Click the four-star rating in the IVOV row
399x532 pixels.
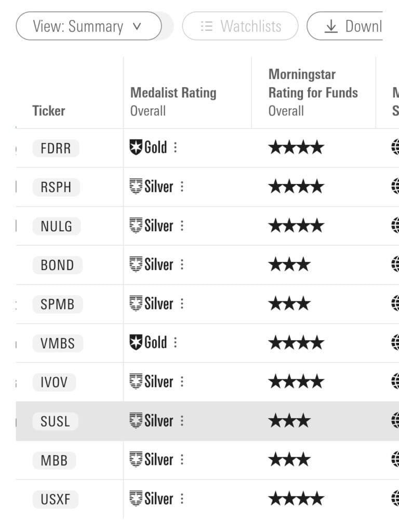coord(296,382)
